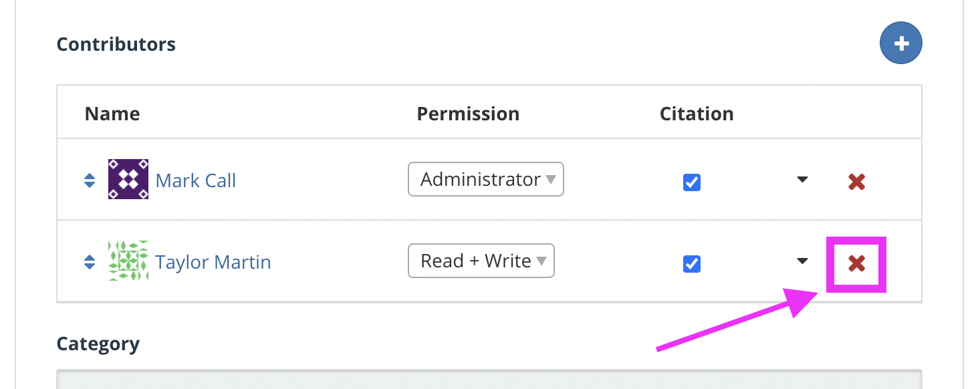Remove Mark Call with the red X
The height and width of the screenshot is (389, 980).
click(856, 181)
